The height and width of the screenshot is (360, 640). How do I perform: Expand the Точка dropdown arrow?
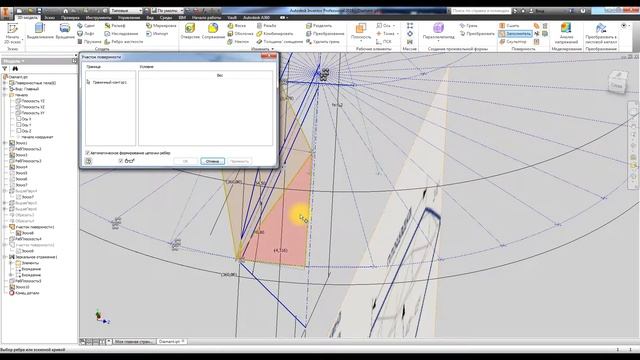[398, 33]
